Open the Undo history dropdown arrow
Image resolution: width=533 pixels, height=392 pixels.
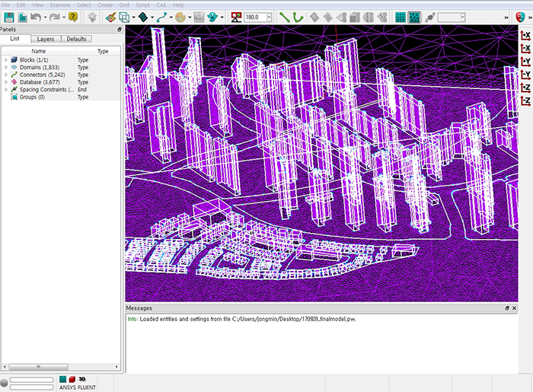click(x=45, y=18)
